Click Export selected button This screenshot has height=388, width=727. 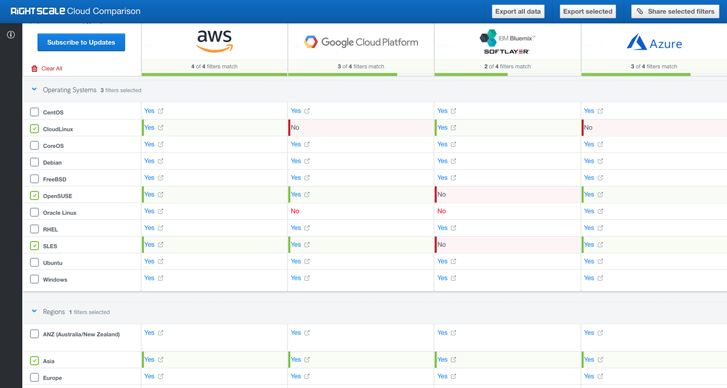point(587,11)
